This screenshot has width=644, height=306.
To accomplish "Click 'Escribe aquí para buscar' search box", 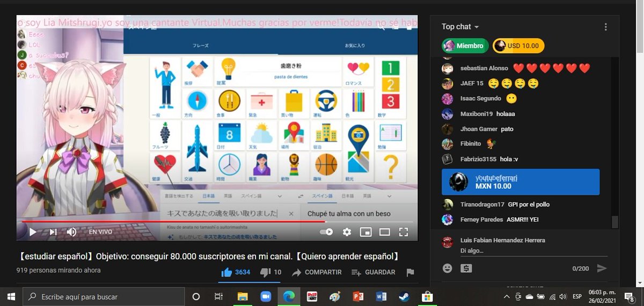I will click(x=104, y=296).
